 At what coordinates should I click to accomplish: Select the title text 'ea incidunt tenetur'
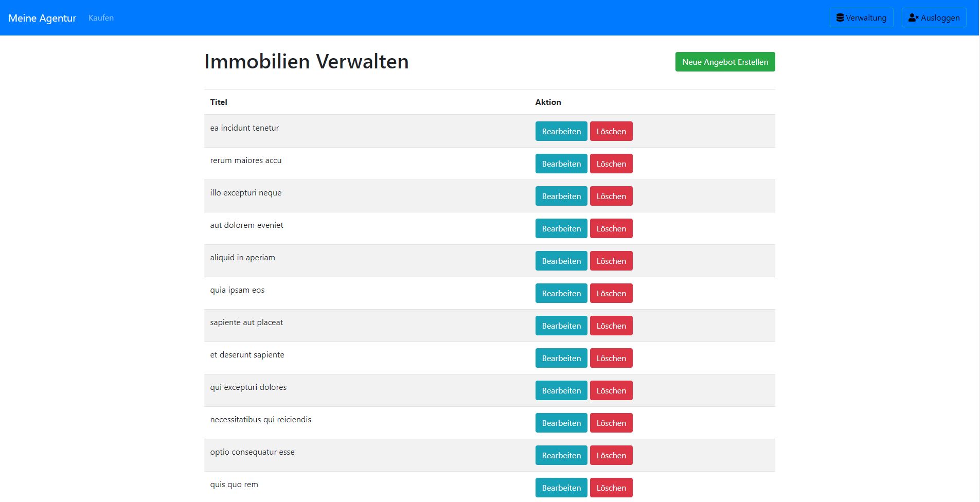coord(244,128)
